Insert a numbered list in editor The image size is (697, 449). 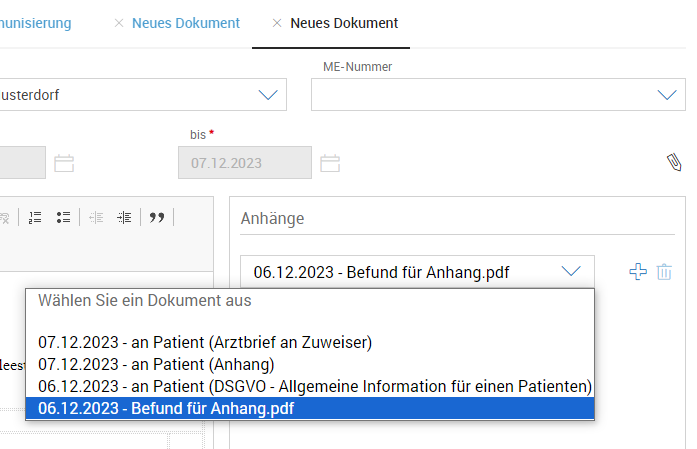[35, 217]
